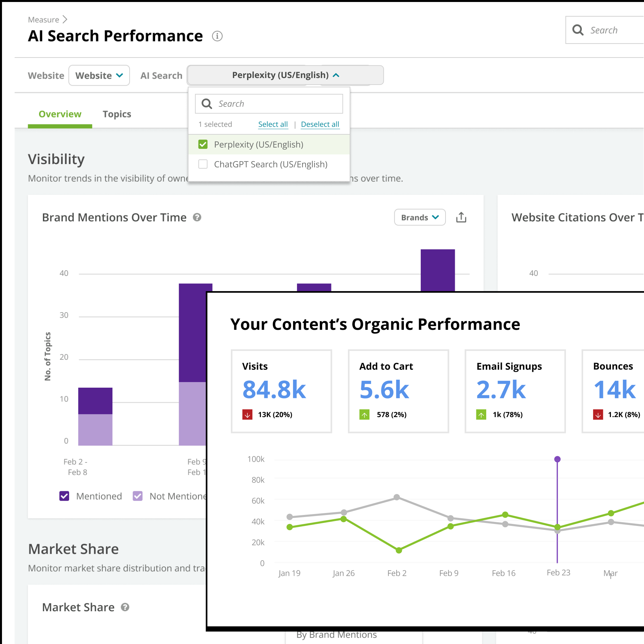Click the Market Share help question icon
Screen dimensions: 644x644
[x=125, y=607]
